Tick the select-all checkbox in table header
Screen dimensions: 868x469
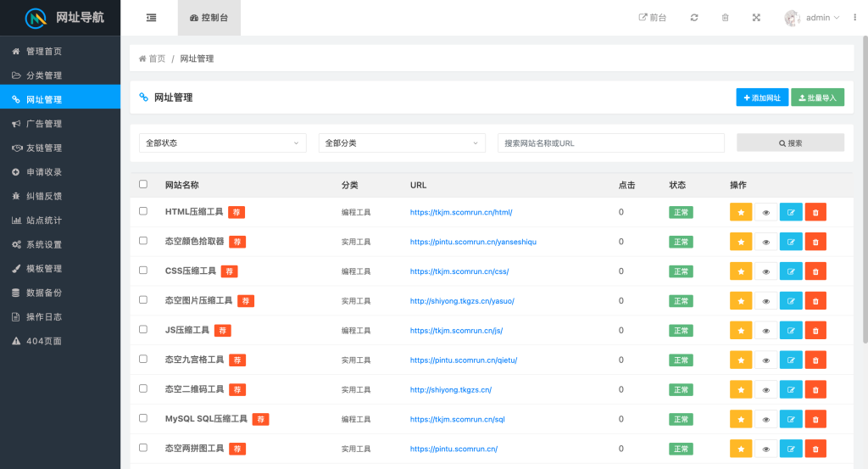pyautogui.click(x=143, y=184)
